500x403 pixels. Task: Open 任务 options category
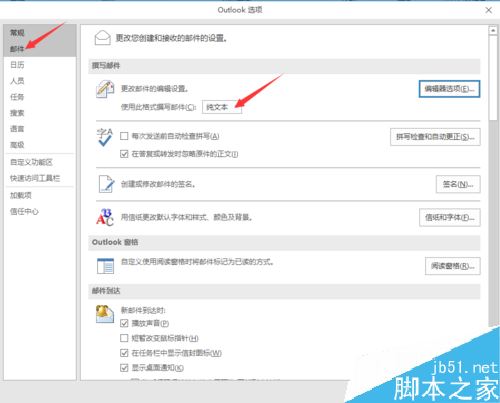pyautogui.click(x=40, y=97)
